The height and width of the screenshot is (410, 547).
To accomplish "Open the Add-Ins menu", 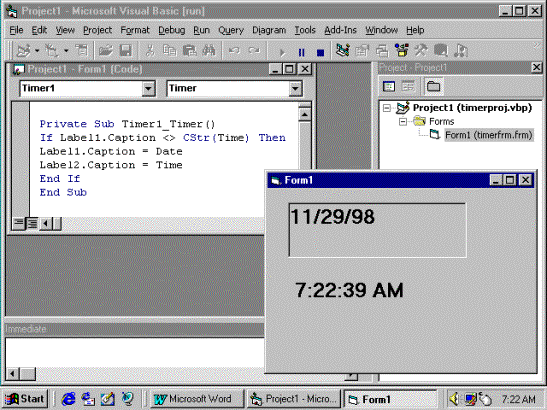I will click(340, 30).
